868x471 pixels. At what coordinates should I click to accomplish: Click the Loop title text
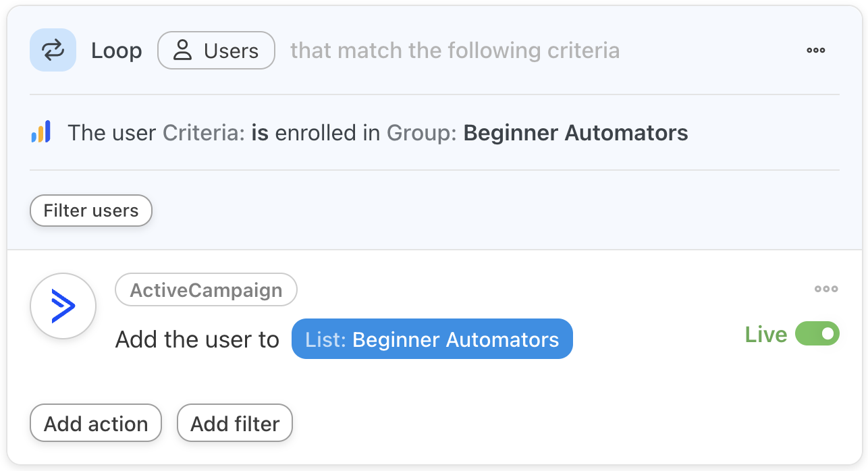pos(117,51)
